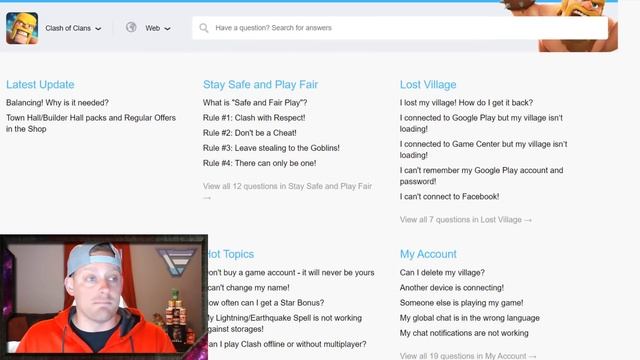
Task: Open 'I connected to Game Center' article
Action: pos(483,150)
